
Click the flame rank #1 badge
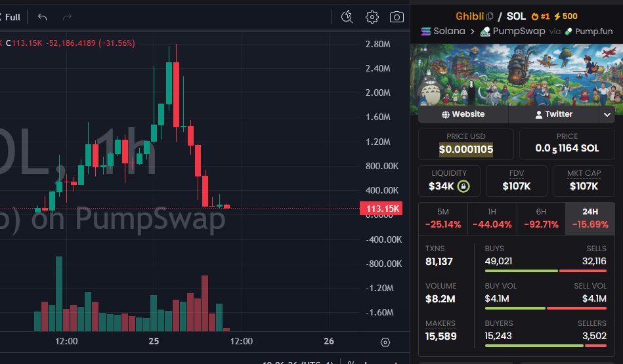pyautogui.click(x=540, y=16)
